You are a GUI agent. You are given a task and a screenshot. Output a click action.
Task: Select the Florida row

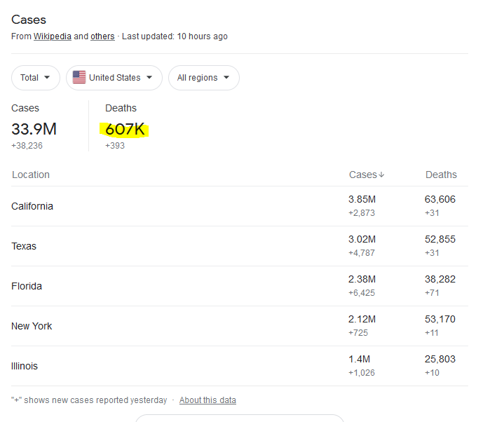point(240,286)
